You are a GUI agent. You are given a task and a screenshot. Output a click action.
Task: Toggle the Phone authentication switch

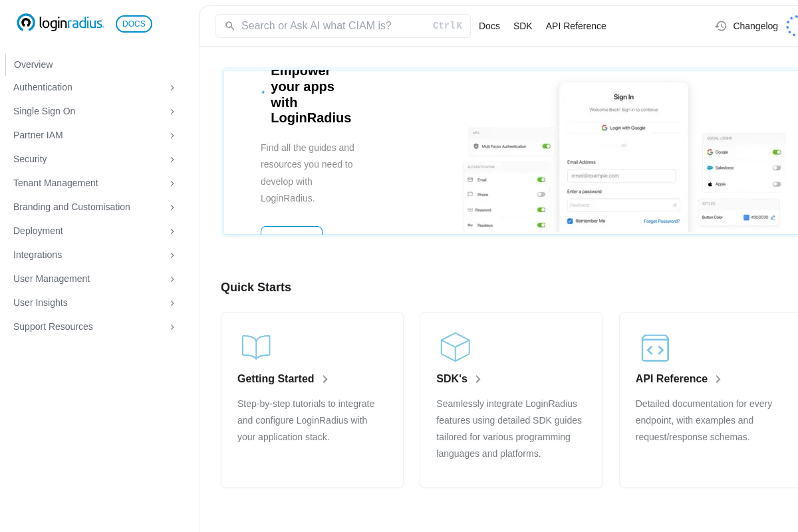pos(541,194)
